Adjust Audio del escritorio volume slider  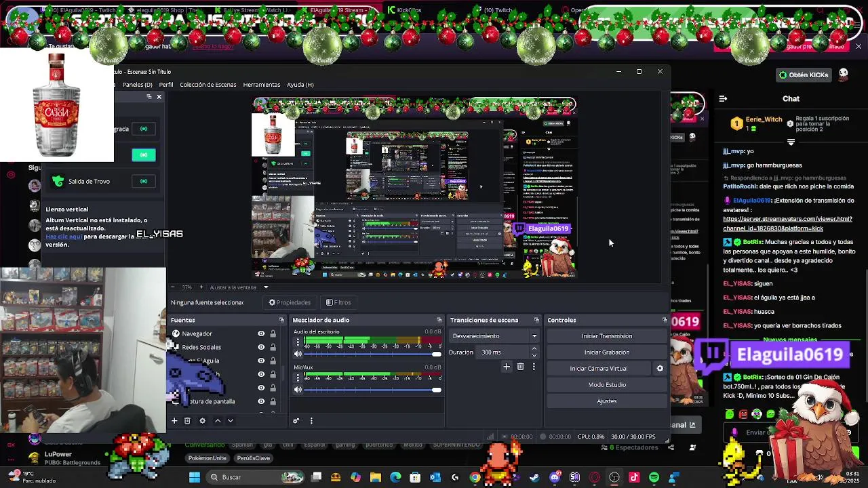click(x=371, y=354)
